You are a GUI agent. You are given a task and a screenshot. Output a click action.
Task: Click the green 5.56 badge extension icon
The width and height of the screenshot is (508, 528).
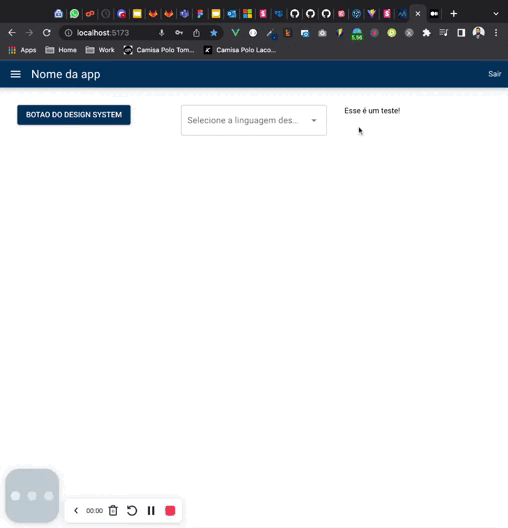pos(357,34)
